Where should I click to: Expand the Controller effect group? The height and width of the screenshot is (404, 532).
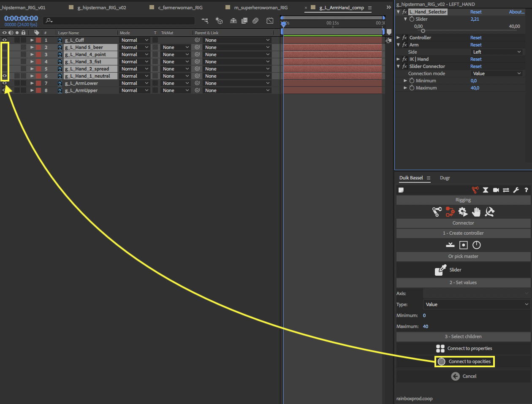[398, 38]
